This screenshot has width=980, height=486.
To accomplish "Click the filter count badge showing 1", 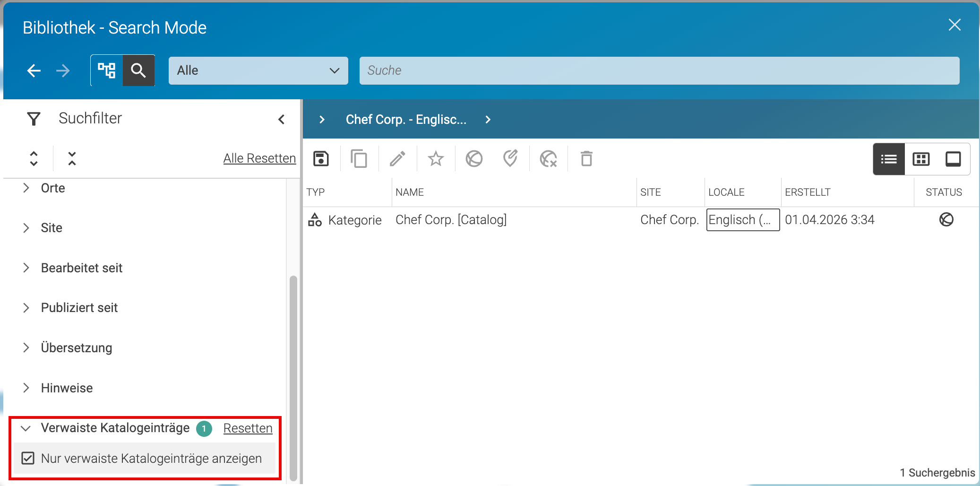I will 204,428.
